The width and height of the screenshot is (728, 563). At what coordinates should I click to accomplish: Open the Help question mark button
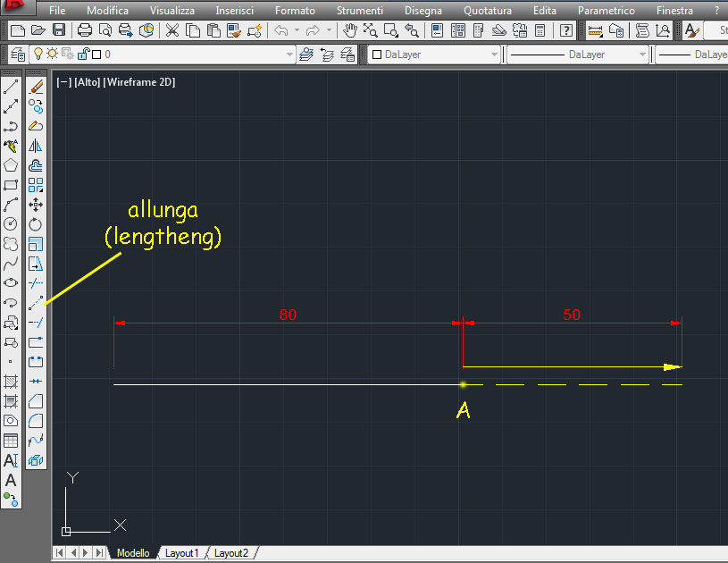coord(566,30)
